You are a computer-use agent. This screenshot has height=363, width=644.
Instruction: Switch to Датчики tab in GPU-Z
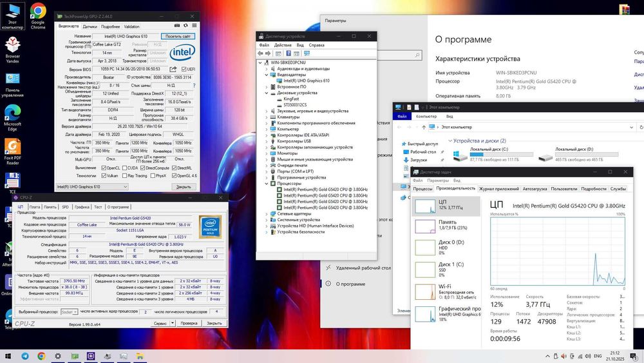[x=90, y=26]
